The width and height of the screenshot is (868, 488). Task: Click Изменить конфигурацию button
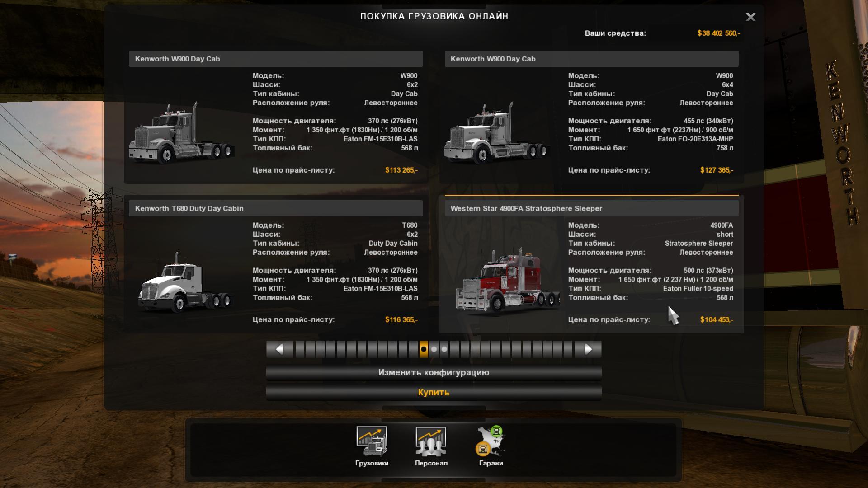[x=434, y=373]
